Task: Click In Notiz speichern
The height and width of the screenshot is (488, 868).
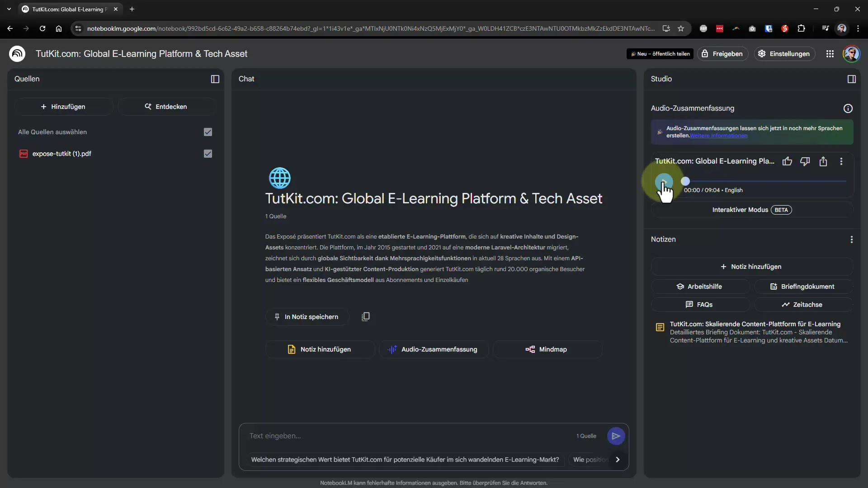Action: 307,317
